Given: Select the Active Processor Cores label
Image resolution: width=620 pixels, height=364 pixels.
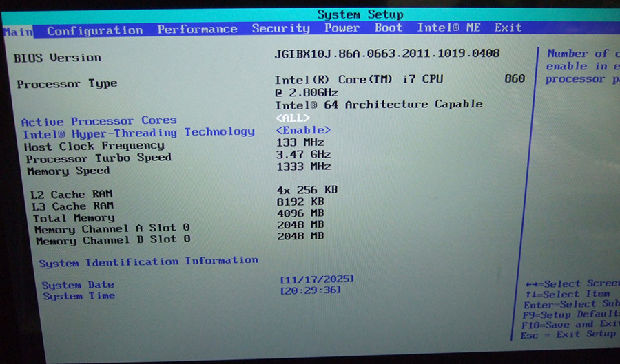Looking at the screenshot, I should (99, 121).
